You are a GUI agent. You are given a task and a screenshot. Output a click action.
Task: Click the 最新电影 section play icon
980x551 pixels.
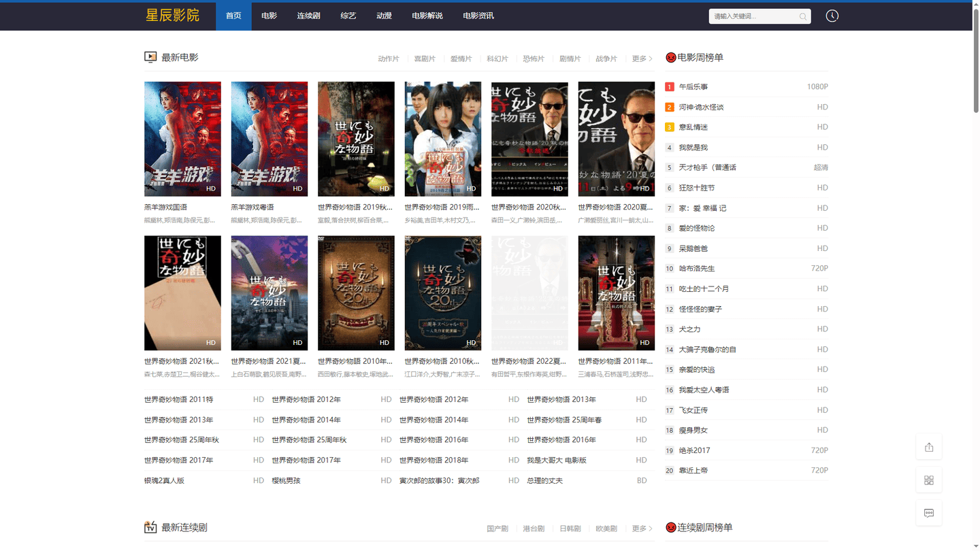[150, 57]
